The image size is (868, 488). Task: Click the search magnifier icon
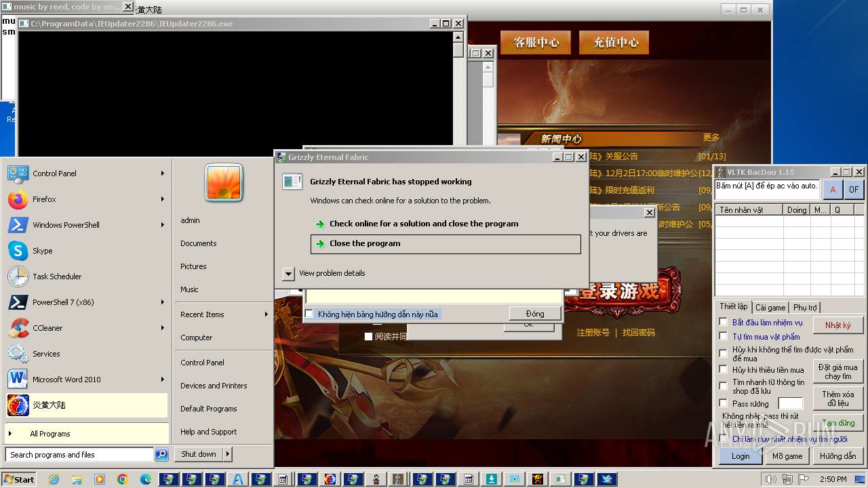tap(161, 455)
